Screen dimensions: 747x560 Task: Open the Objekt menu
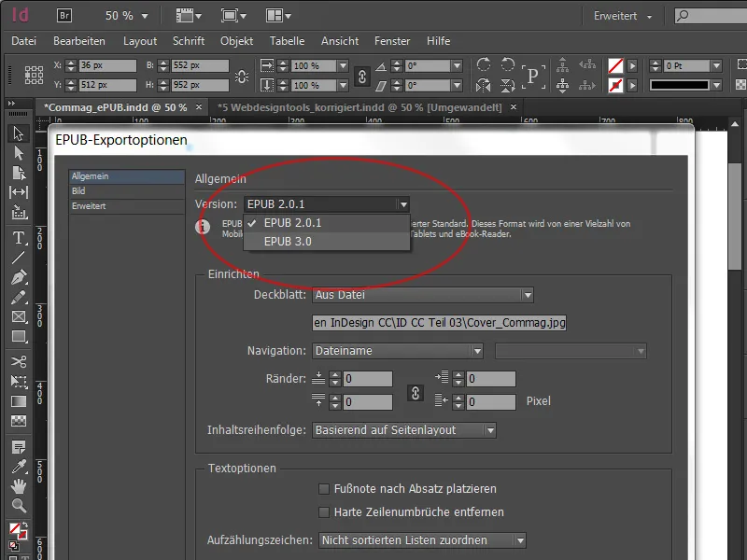237,41
